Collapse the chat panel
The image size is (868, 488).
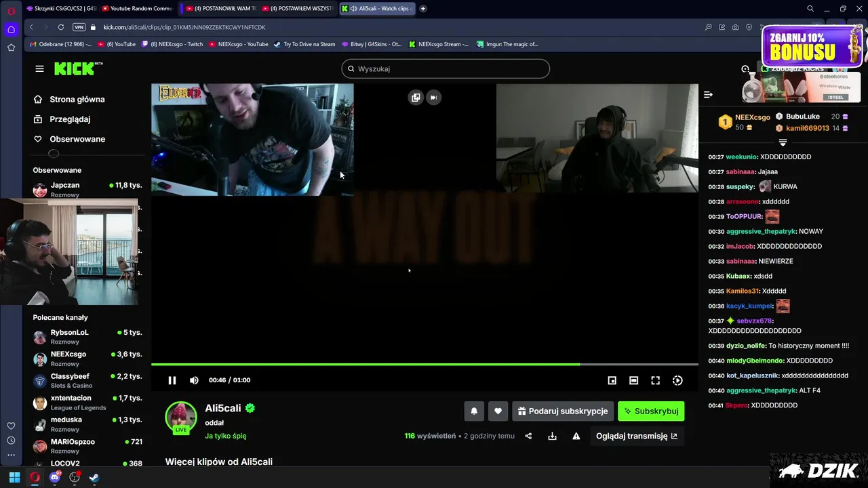708,95
